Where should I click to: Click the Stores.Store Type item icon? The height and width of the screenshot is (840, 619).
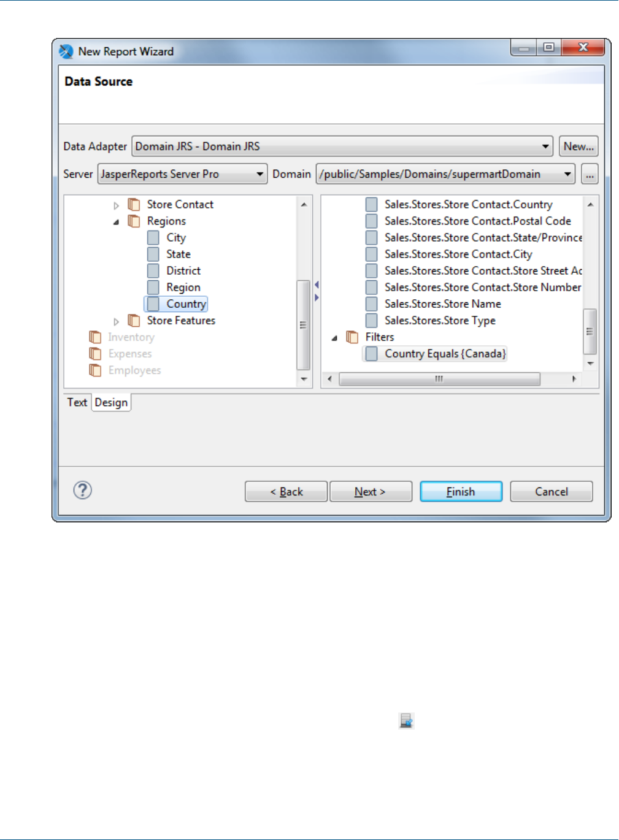[371, 320]
